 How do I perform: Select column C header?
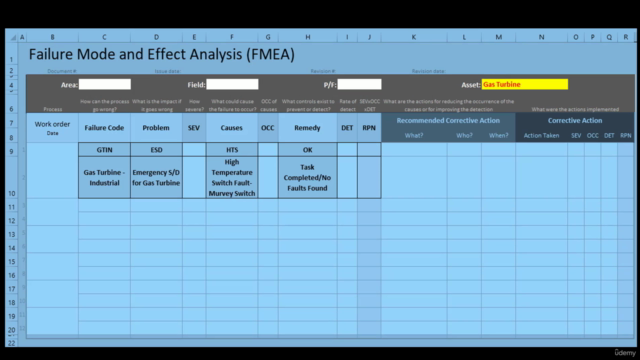pyautogui.click(x=104, y=37)
